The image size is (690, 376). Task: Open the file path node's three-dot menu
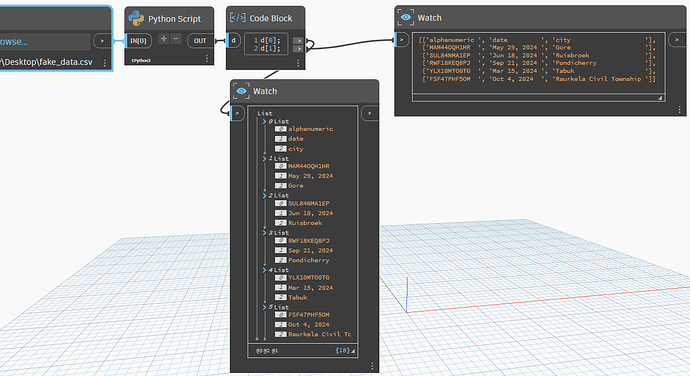[105, 63]
